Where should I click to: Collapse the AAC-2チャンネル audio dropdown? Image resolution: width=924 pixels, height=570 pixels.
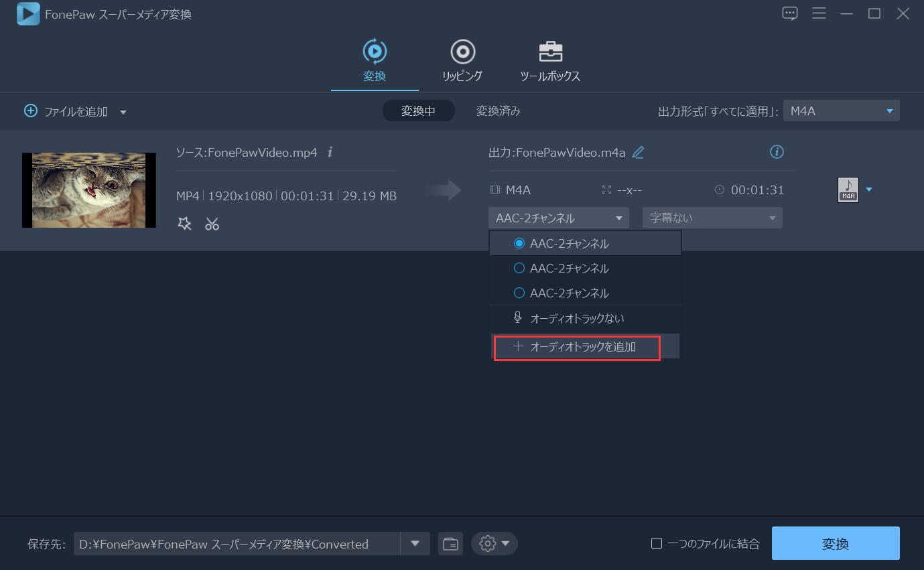(x=559, y=218)
